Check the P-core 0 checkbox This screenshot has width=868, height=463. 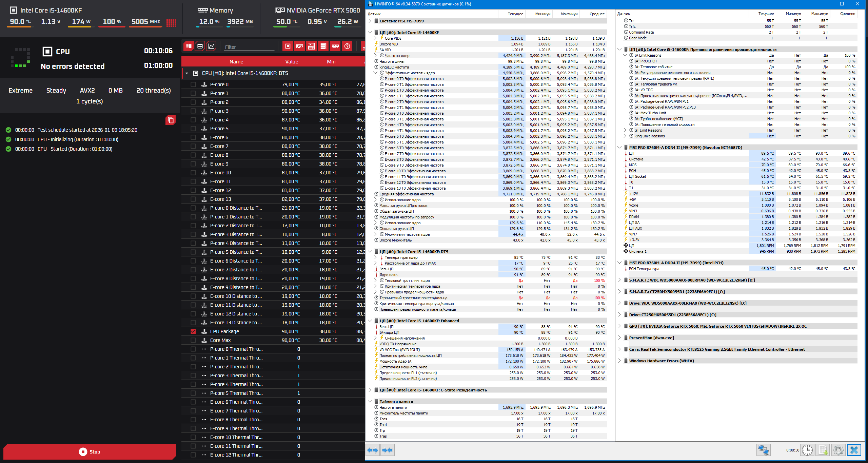[193, 84]
